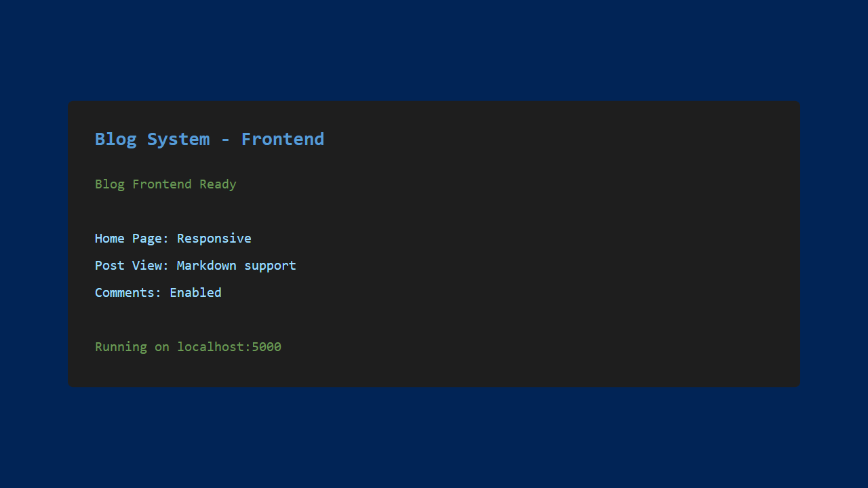Click the word "View:" in the Post View line

click(x=151, y=266)
